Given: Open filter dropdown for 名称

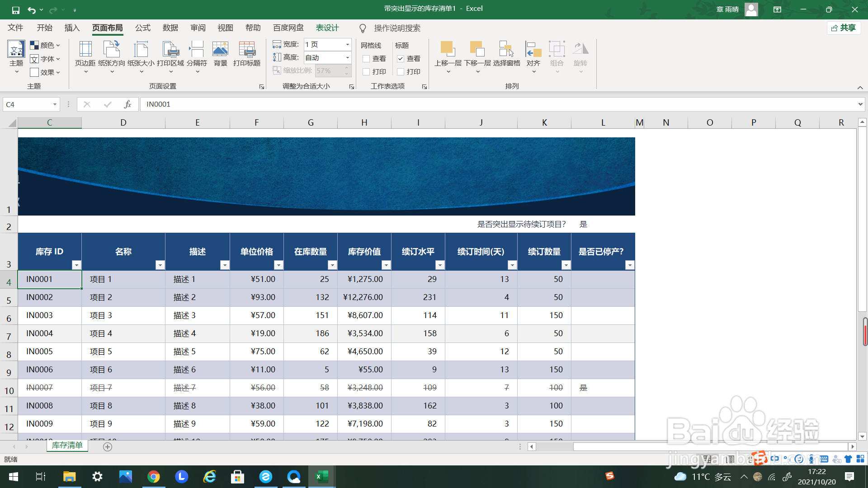Looking at the screenshot, I should (x=160, y=265).
